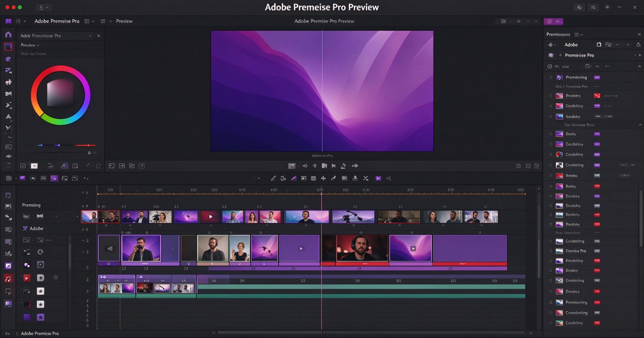Image resolution: width=644 pixels, height=338 pixels.
Task: Click the purple envelope icon in timeline toolbar
Action: [x=378, y=178]
